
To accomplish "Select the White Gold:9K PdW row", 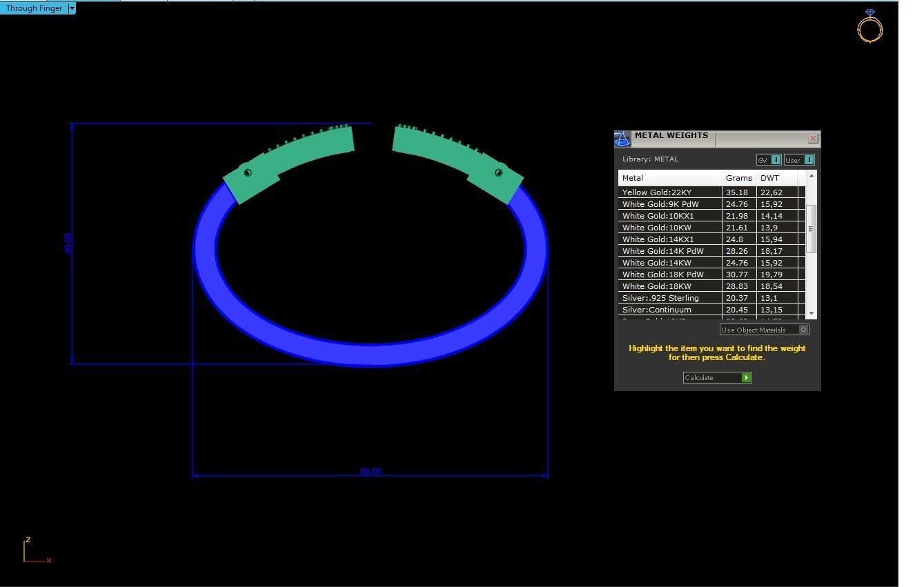I will [711, 204].
